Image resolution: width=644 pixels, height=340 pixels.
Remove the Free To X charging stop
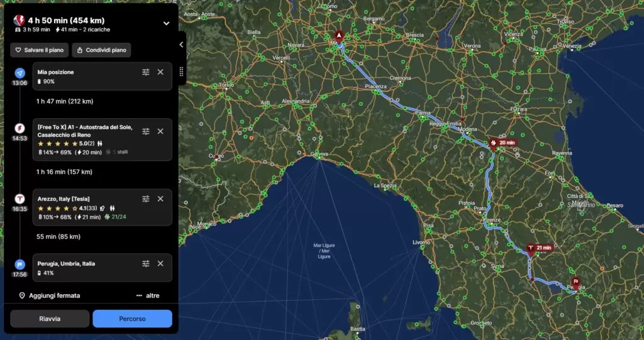click(160, 131)
